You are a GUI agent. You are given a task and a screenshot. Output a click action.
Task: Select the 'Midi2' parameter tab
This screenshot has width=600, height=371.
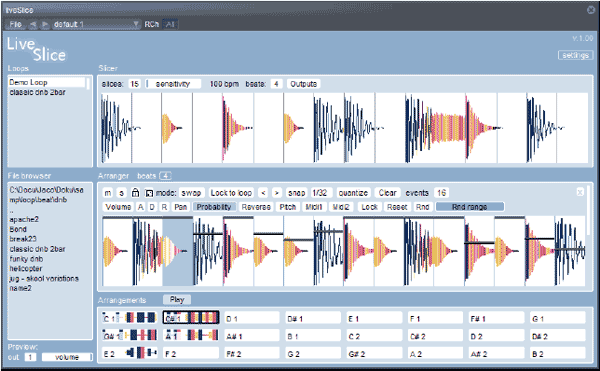click(x=341, y=207)
